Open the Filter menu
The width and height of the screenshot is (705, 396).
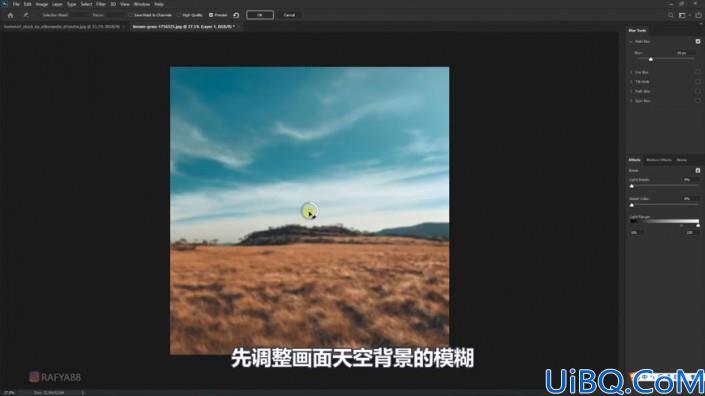pos(101,4)
